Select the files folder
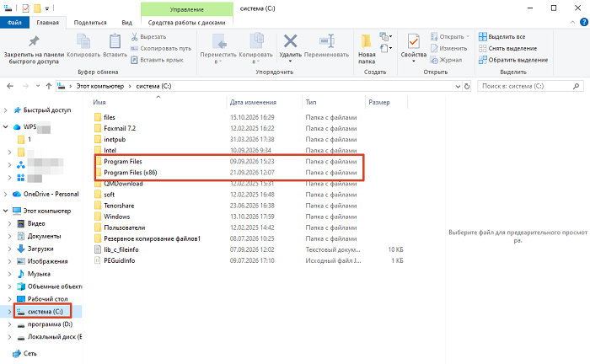This screenshot has height=364, width=590. [110, 117]
